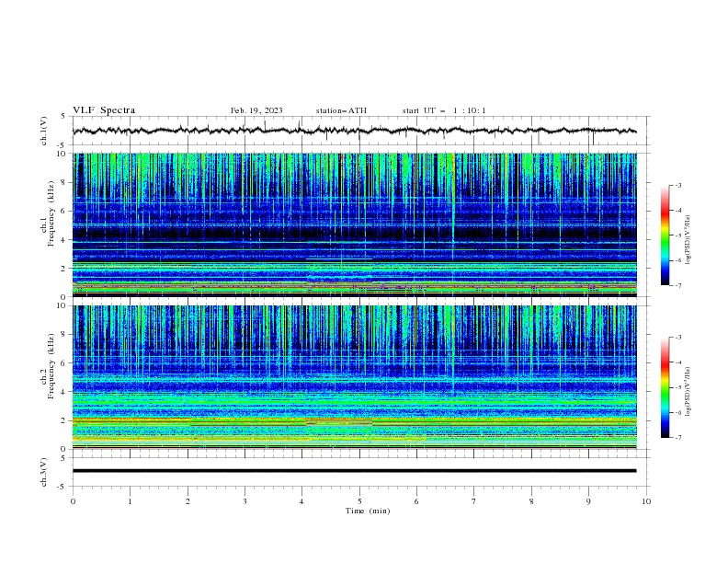Click the ch.3 flat voltage trace

[x=354, y=471]
